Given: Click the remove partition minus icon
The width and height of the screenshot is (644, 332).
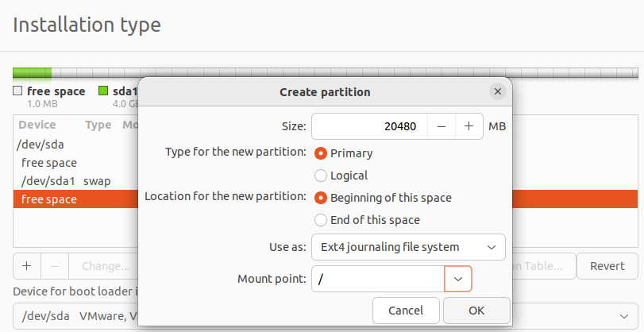Looking at the screenshot, I should (x=55, y=266).
